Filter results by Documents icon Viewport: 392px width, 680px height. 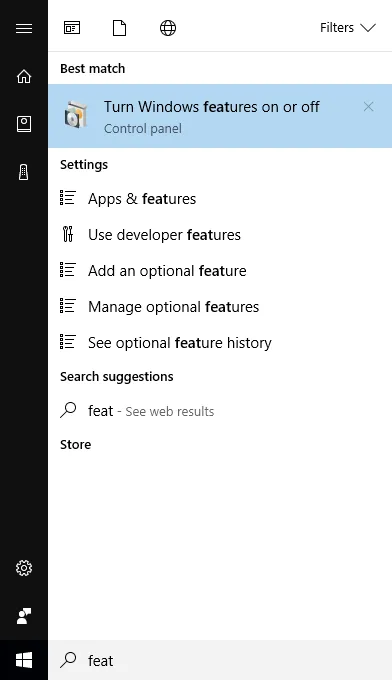[119, 28]
